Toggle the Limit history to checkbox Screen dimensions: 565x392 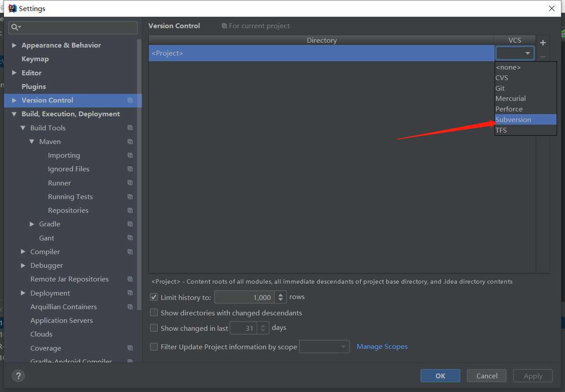point(154,297)
